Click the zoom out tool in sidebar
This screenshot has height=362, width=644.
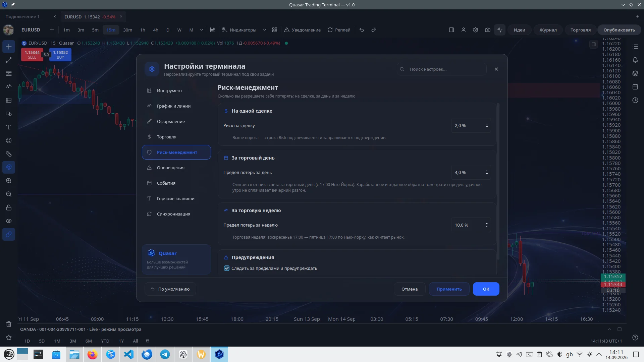(x=9, y=194)
